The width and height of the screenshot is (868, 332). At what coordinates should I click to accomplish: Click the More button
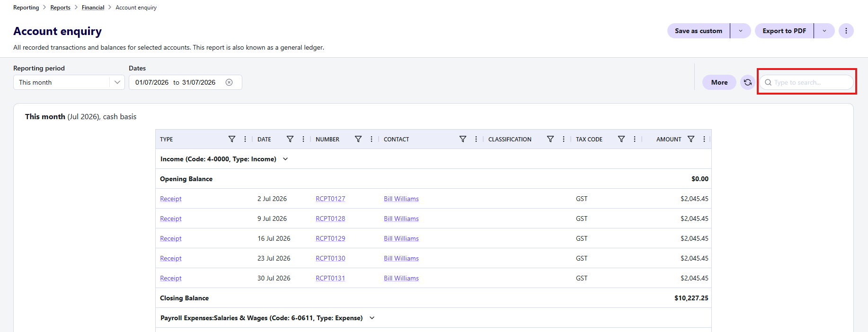click(719, 82)
